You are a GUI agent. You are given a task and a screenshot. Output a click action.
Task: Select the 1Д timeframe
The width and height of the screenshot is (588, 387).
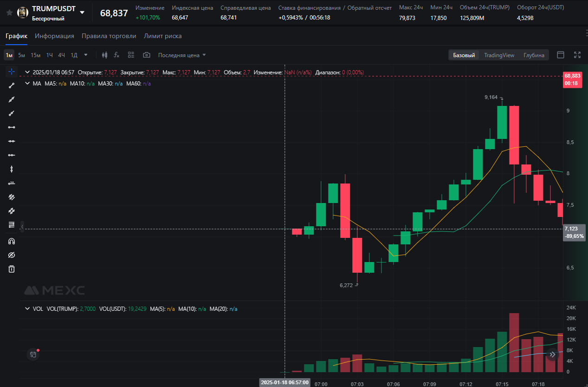74,55
